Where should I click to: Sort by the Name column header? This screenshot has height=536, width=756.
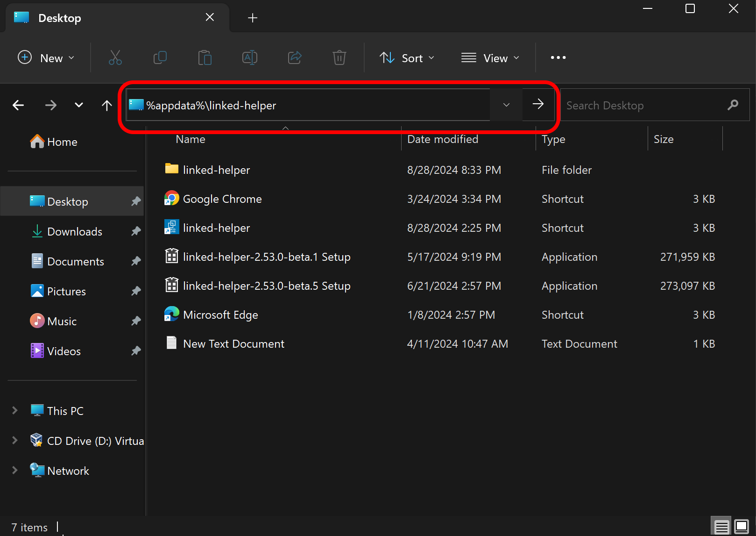pyautogui.click(x=191, y=139)
